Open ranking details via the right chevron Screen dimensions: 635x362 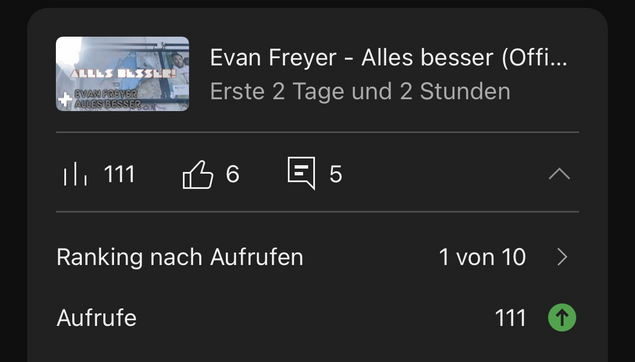tap(563, 257)
